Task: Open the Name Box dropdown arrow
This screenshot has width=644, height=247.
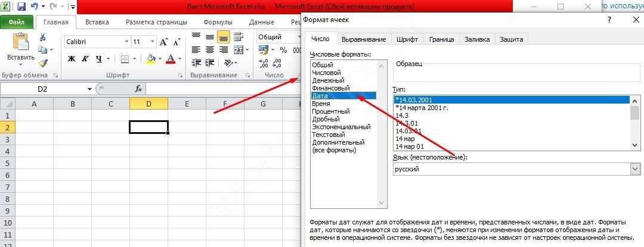Action: point(89,89)
